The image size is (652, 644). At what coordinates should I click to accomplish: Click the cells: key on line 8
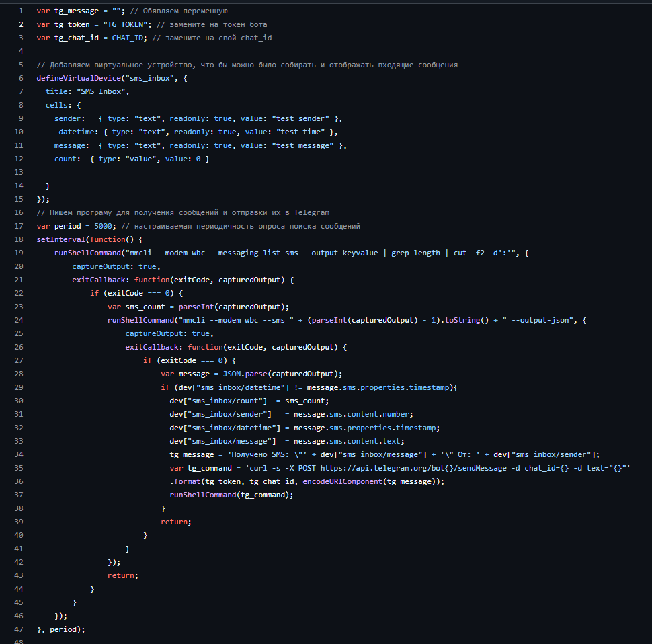click(58, 105)
